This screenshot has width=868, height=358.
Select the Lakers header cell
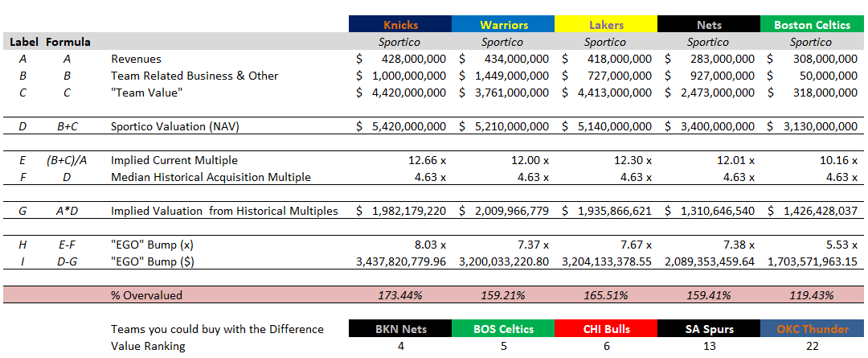coord(606,24)
